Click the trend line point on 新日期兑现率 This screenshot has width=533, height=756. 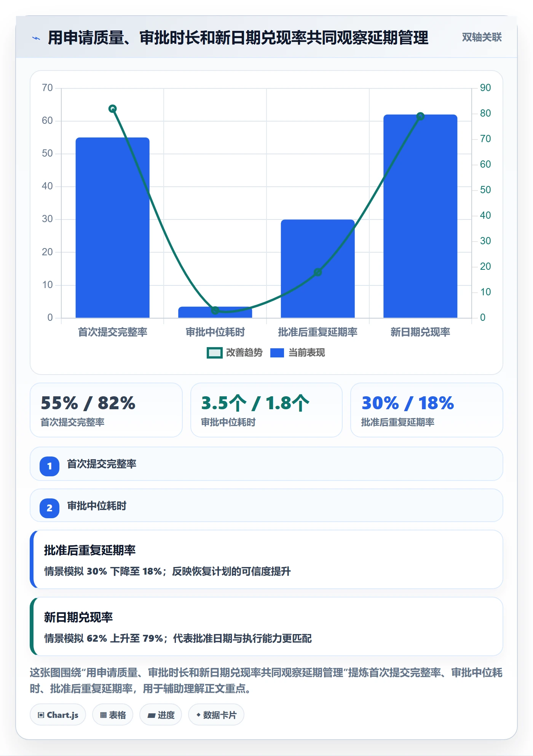click(420, 116)
